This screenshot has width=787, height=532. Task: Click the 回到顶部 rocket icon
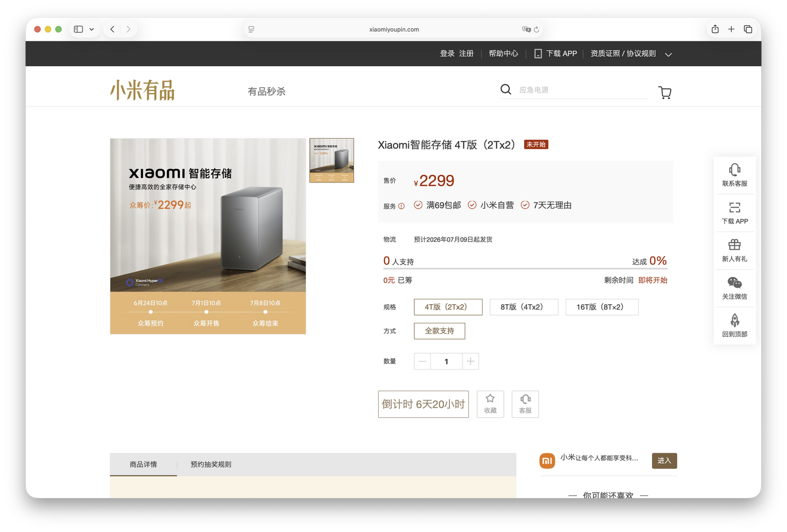735,320
